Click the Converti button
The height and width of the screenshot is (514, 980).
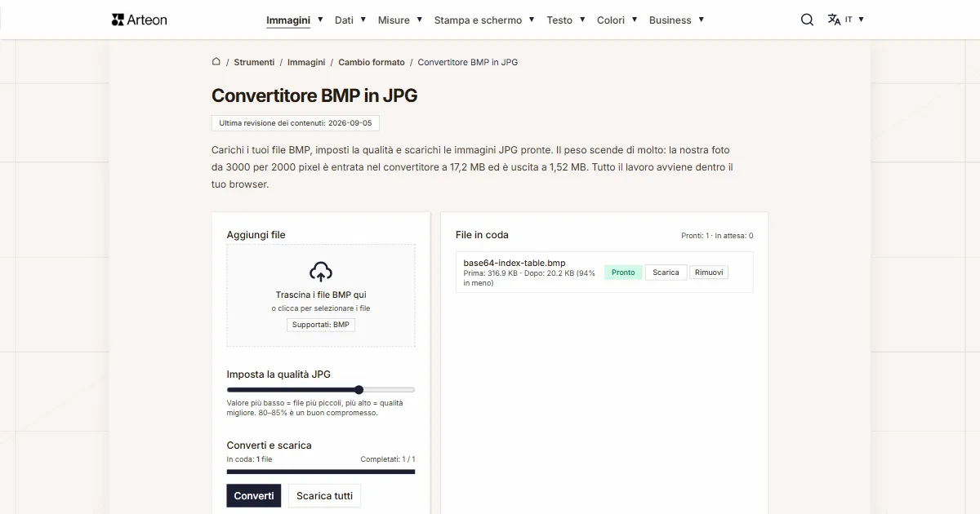[x=254, y=496]
